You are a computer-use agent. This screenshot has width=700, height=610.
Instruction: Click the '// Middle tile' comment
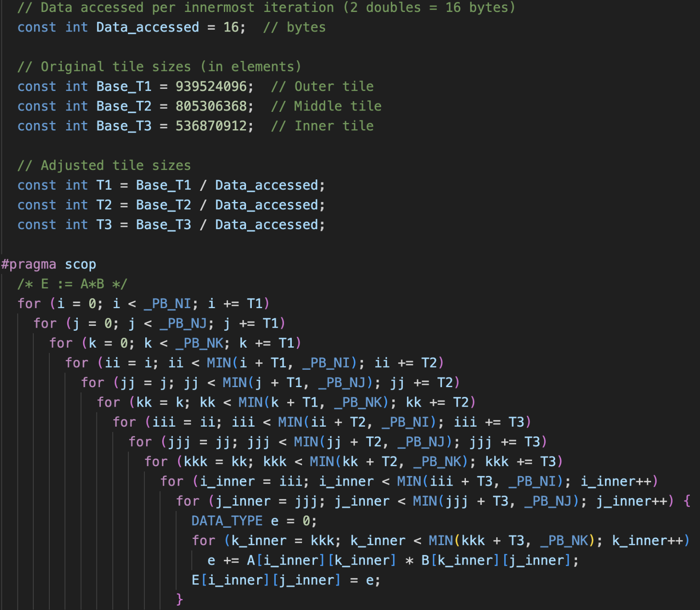tap(326, 106)
